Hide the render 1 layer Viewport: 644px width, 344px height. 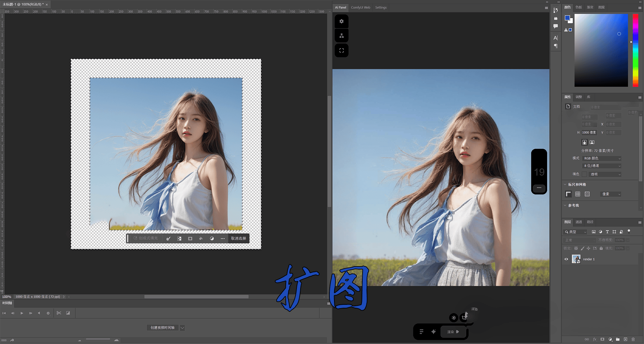click(566, 259)
